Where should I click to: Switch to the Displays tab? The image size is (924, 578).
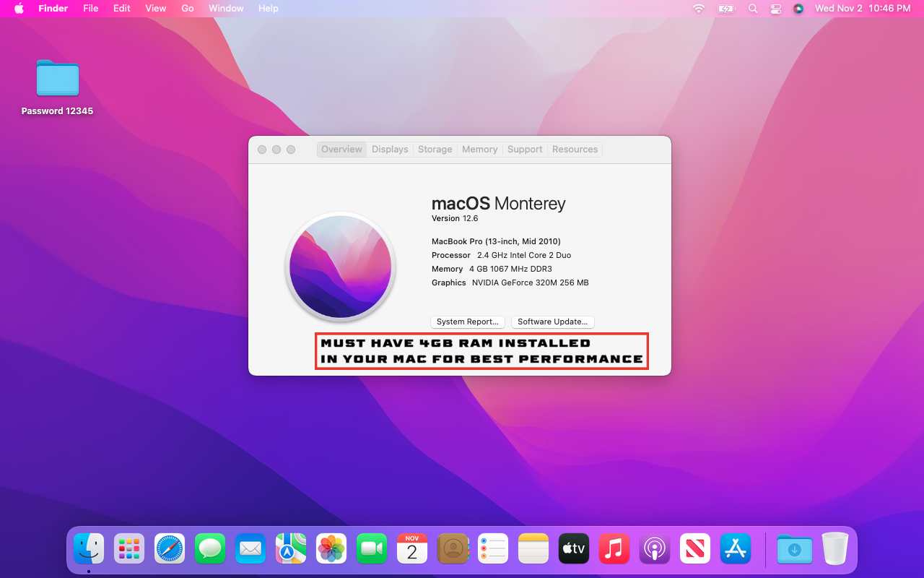tap(390, 150)
